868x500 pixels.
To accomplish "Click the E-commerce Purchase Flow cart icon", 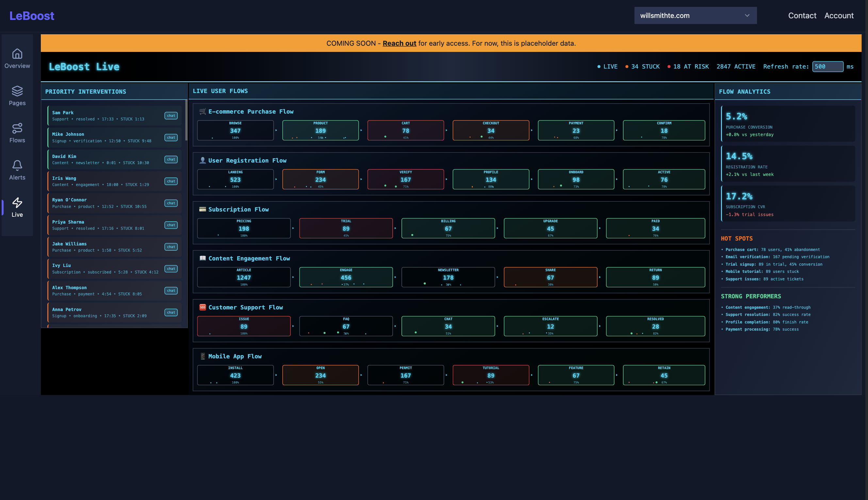I will (203, 111).
